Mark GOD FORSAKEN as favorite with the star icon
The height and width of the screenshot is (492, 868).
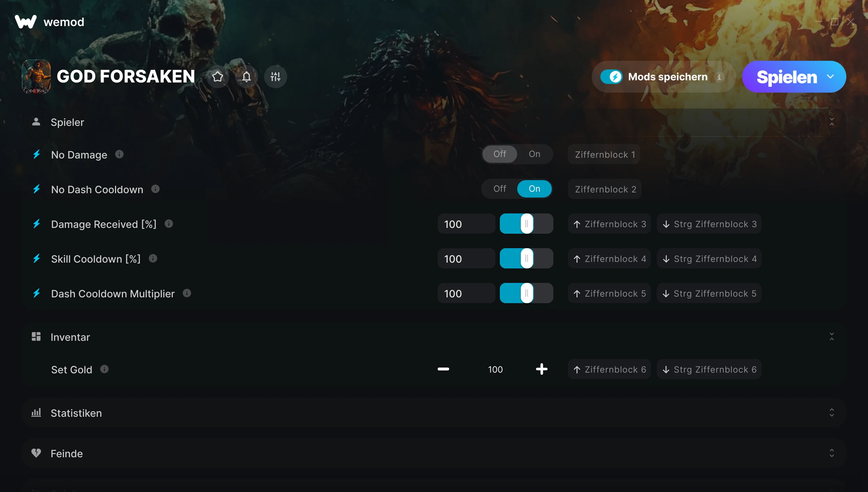(217, 77)
